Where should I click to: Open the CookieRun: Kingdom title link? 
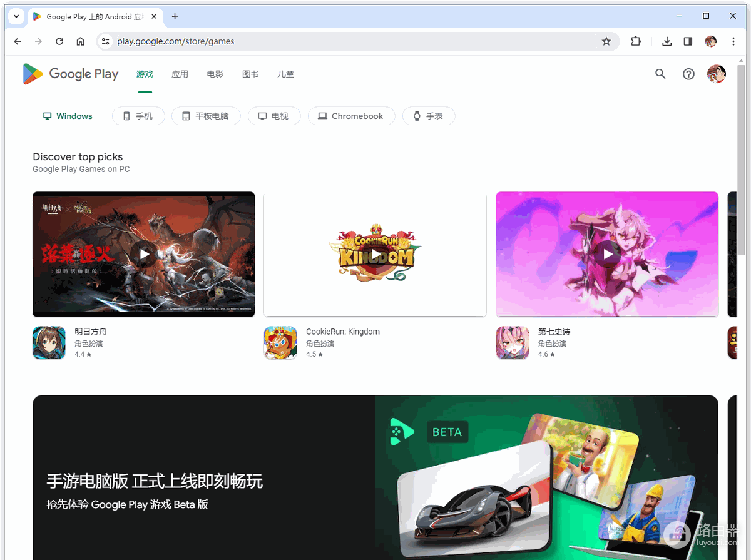[343, 332]
